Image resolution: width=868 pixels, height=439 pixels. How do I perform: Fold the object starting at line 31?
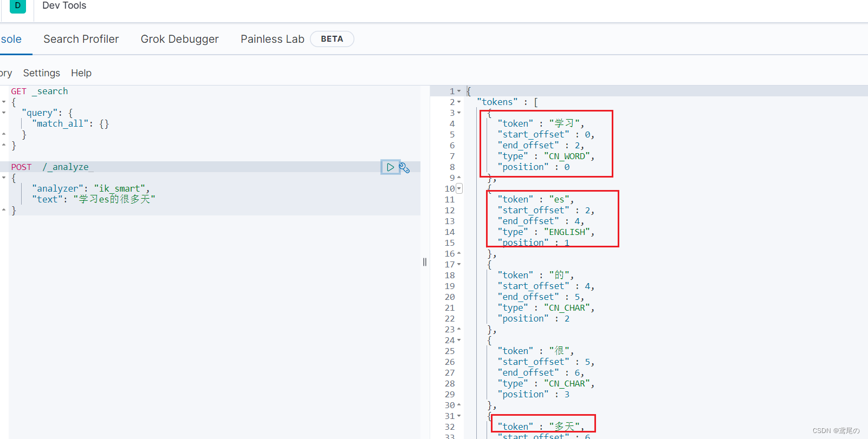(x=459, y=416)
